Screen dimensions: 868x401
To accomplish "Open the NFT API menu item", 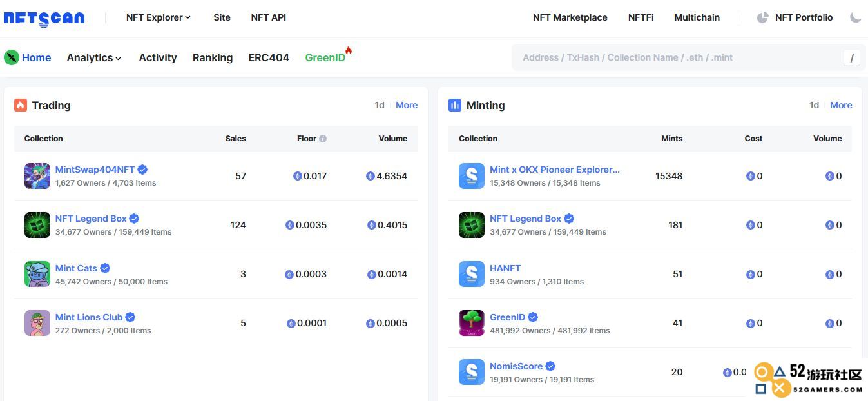I will [x=269, y=17].
